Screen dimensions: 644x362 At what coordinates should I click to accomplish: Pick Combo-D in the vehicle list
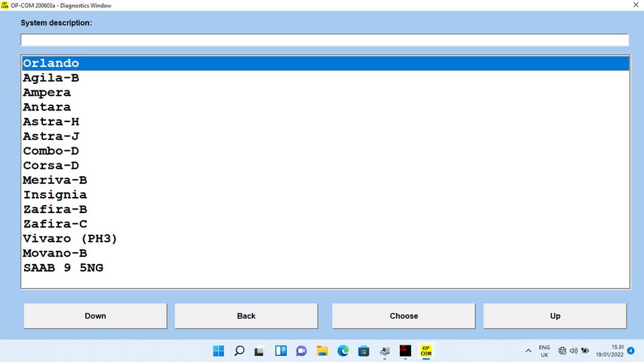tap(325, 151)
